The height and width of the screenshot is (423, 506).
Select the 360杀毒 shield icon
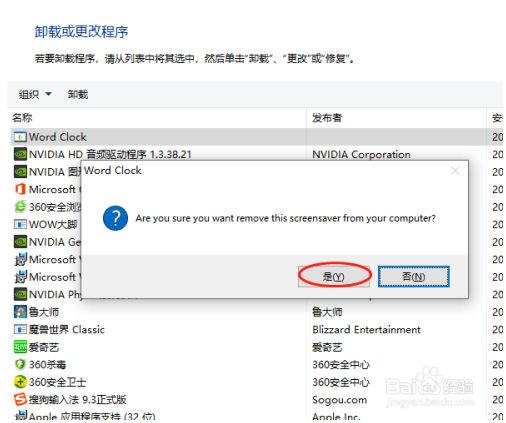pos(20,364)
